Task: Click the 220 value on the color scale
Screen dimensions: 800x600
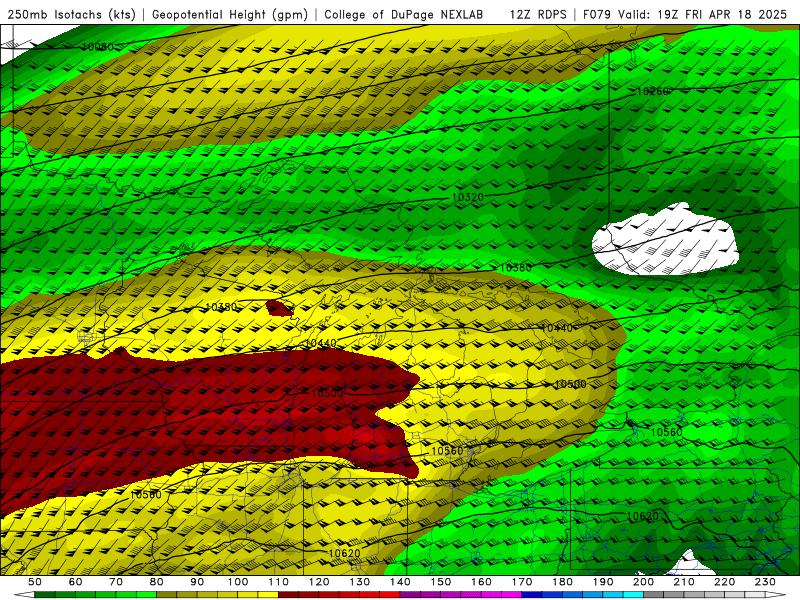Action: 724,582
